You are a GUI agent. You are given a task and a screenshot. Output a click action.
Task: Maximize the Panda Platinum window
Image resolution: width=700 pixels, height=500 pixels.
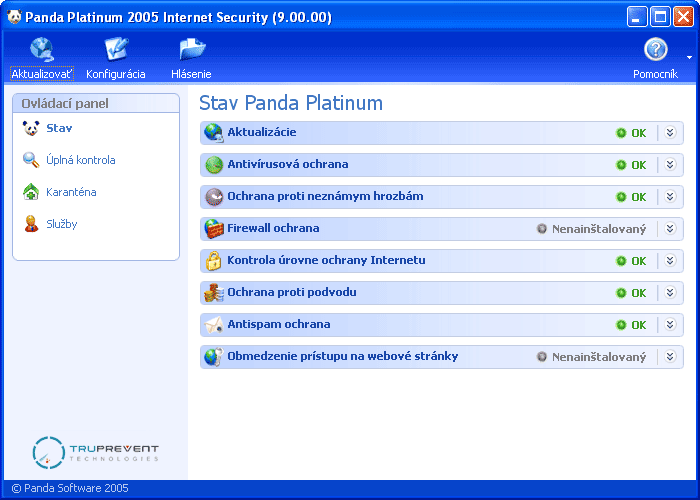[660, 17]
